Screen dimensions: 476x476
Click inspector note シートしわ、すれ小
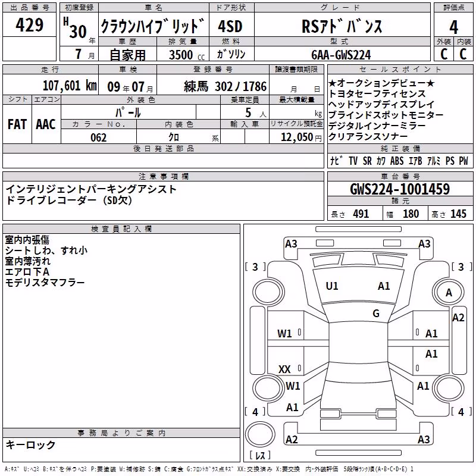click(46, 250)
